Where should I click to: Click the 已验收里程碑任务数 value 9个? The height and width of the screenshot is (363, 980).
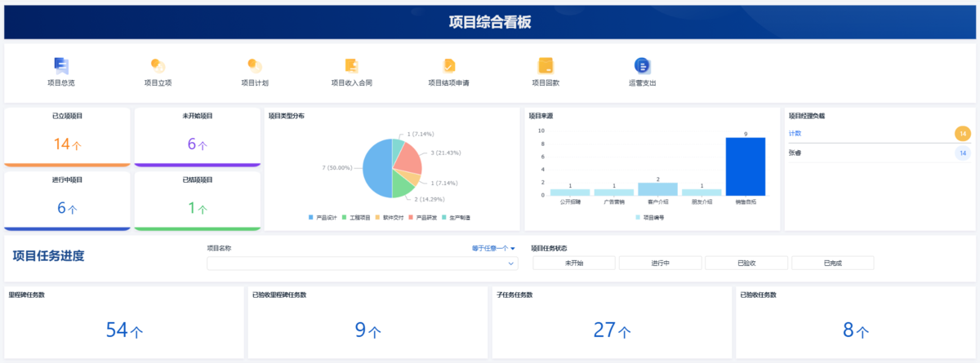pyautogui.click(x=367, y=330)
